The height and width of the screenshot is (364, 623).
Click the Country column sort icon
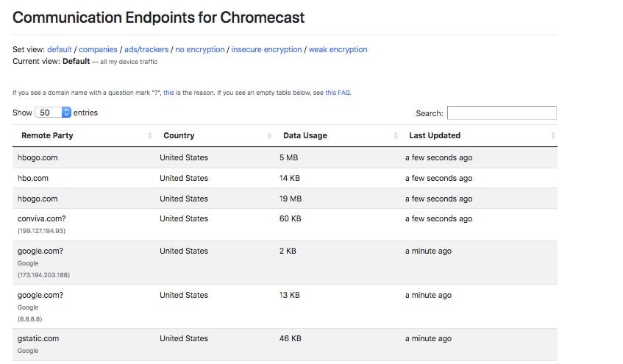coord(270,136)
